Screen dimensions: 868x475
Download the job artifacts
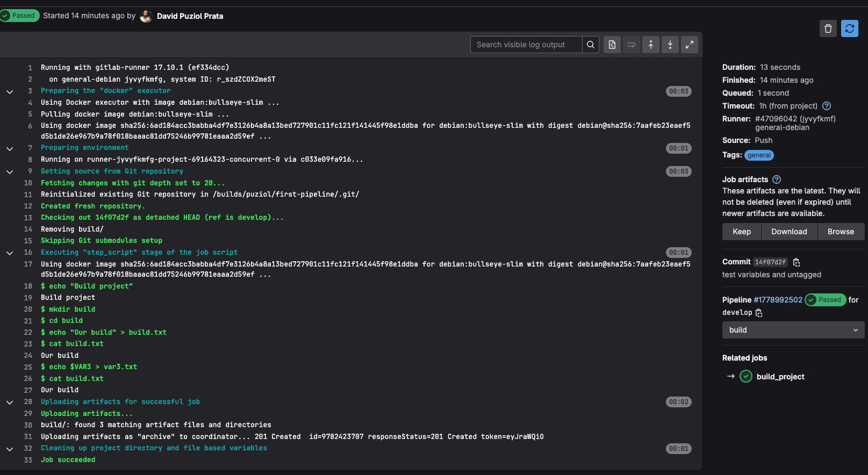[789, 232]
